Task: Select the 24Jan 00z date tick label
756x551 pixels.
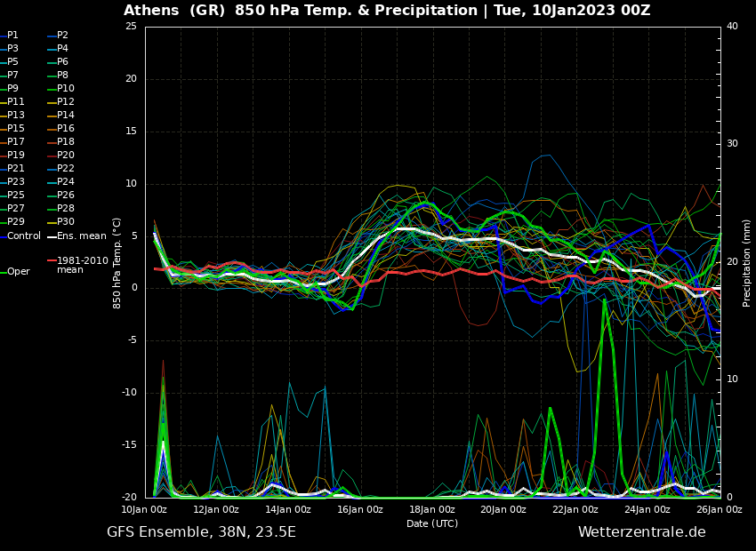Action: click(x=648, y=509)
